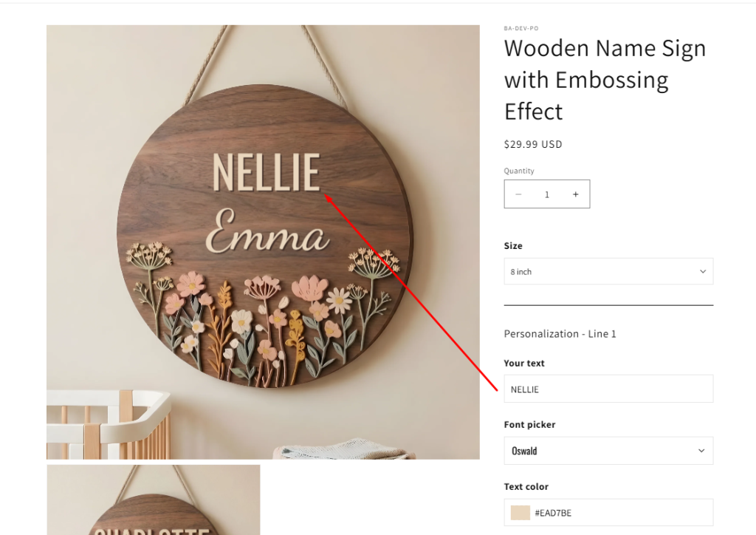Click the beige text color swatch
756x535 pixels.
(x=520, y=513)
